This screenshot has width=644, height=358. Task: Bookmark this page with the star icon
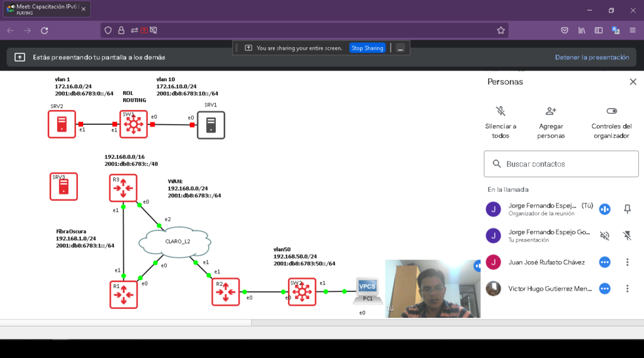tap(501, 30)
